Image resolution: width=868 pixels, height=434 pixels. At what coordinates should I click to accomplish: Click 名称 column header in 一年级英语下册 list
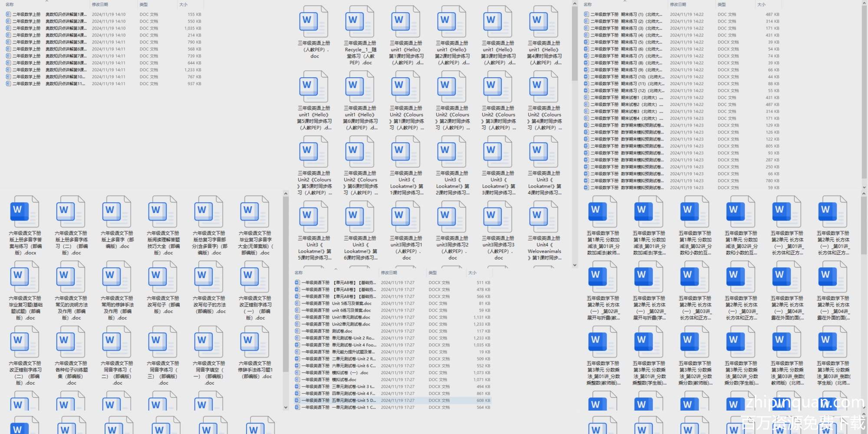(299, 273)
